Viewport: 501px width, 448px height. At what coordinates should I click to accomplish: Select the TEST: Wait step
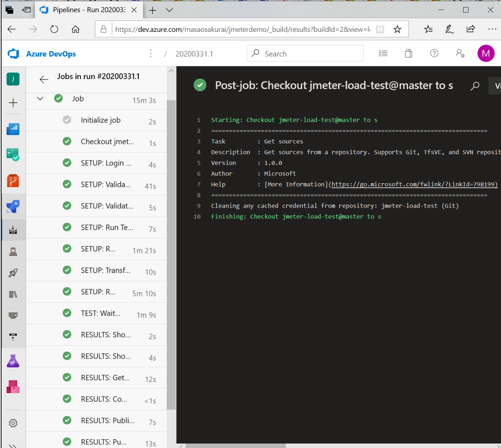[x=101, y=313]
